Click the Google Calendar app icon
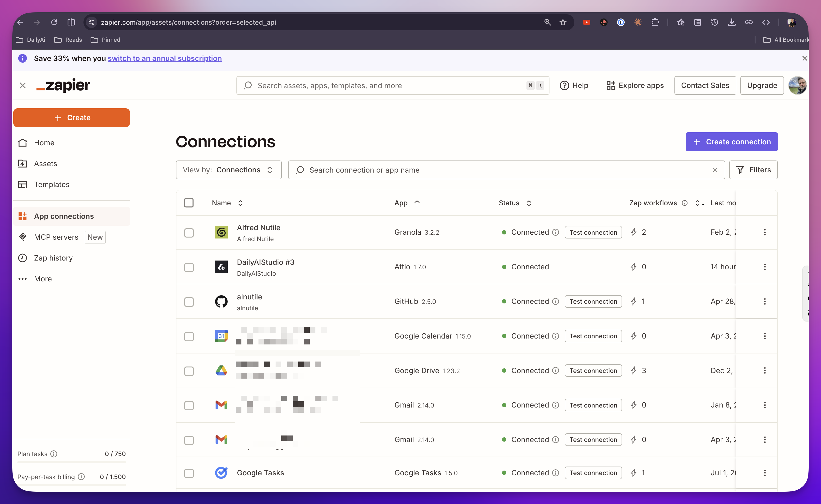821x504 pixels. tap(221, 336)
